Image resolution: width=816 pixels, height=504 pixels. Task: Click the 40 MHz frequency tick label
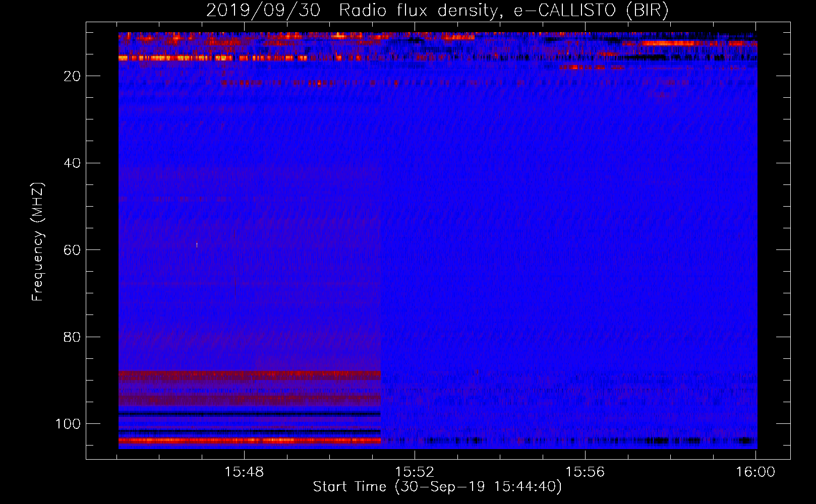73,163
